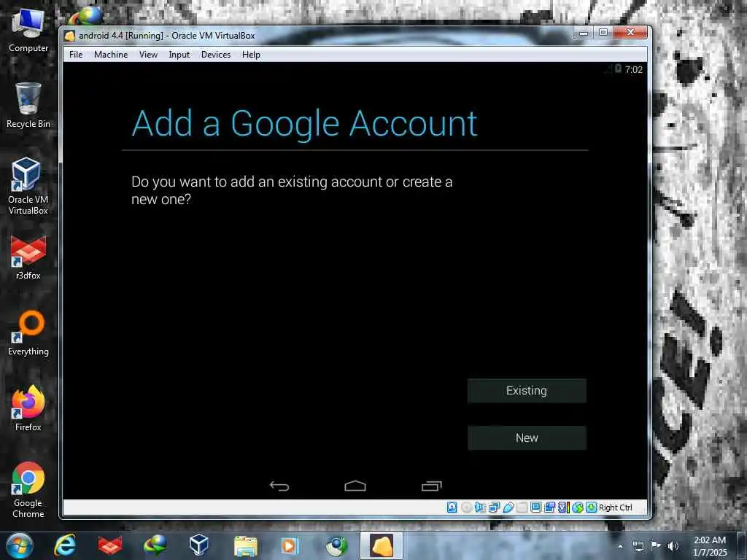
Task: Select the Google Chrome desktop shortcut
Action: tap(28, 489)
